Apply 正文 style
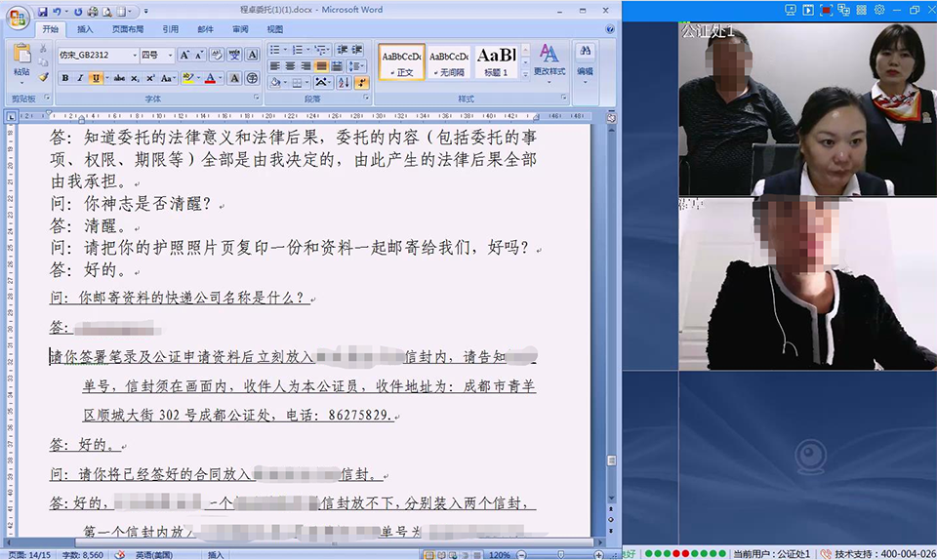 [401, 61]
